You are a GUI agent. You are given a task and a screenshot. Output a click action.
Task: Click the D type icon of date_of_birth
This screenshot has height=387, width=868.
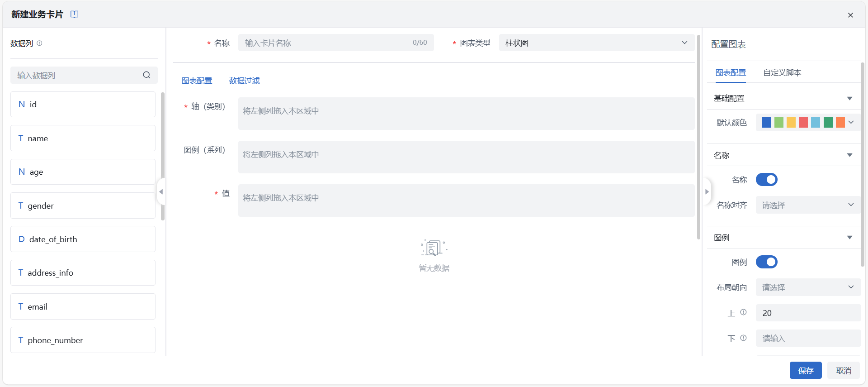pyautogui.click(x=22, y=239)
